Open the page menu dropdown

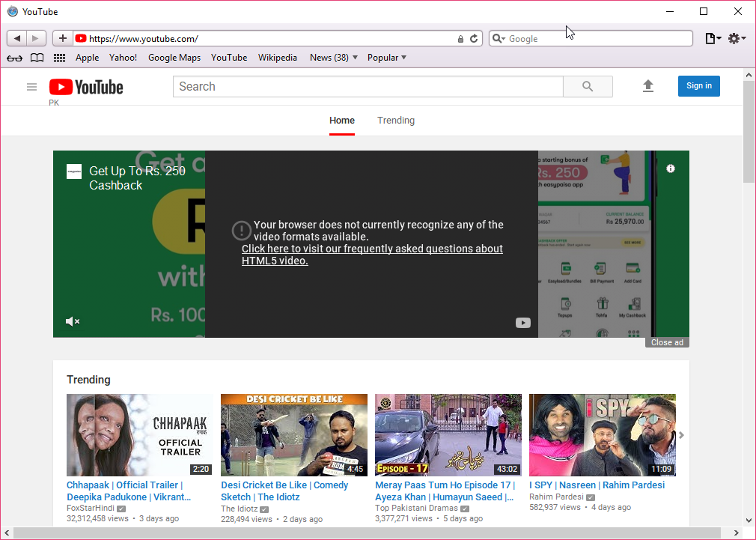click(x=713, y=38)
